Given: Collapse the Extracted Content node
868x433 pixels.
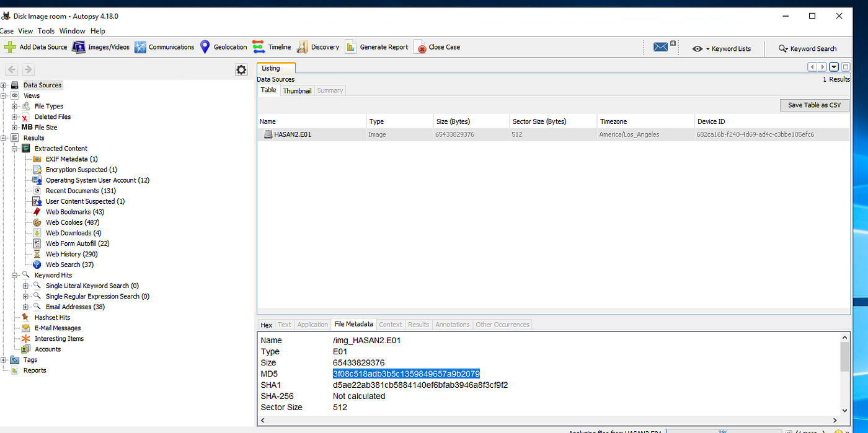Looking at the screenshot, I should 15,148.
